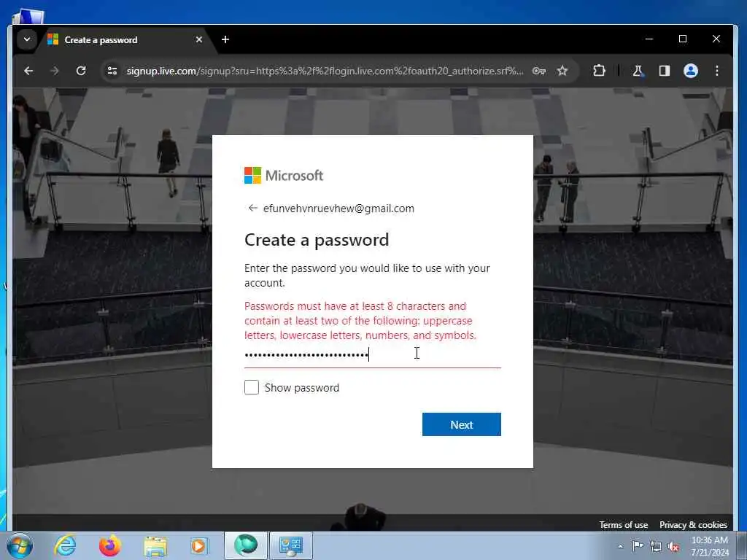Open Windows Media Player on taskbar
This screenshot has width=747, height=560.
[x=199, y=545]
